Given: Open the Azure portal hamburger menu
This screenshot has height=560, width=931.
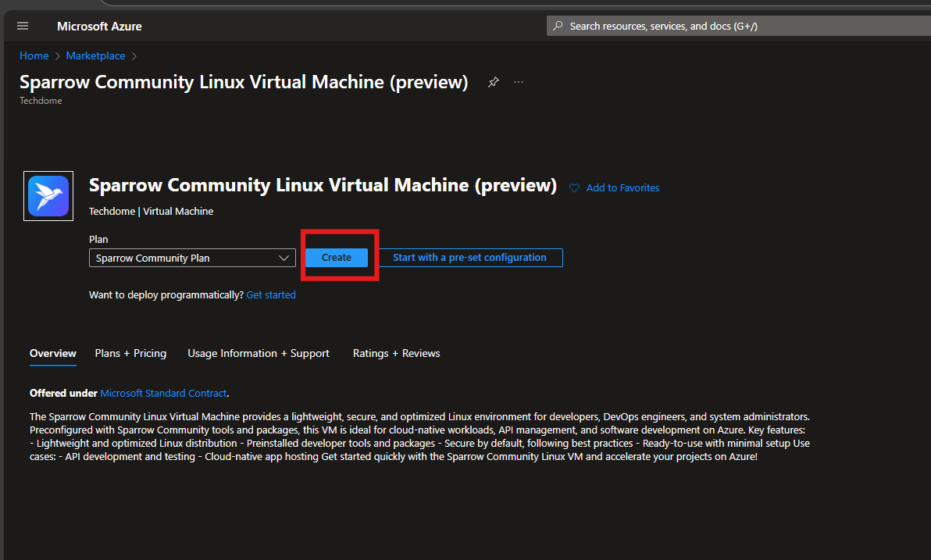Looking at the screenshot, I should click(x=23, y=26).
